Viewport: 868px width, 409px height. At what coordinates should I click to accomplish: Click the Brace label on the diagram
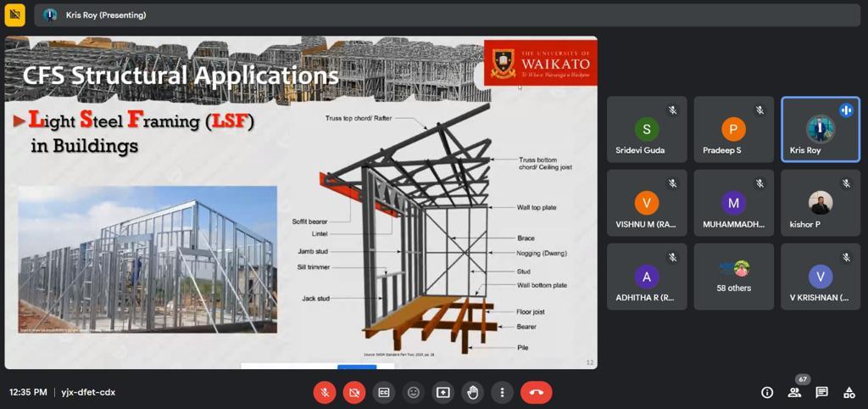point(526,238)
